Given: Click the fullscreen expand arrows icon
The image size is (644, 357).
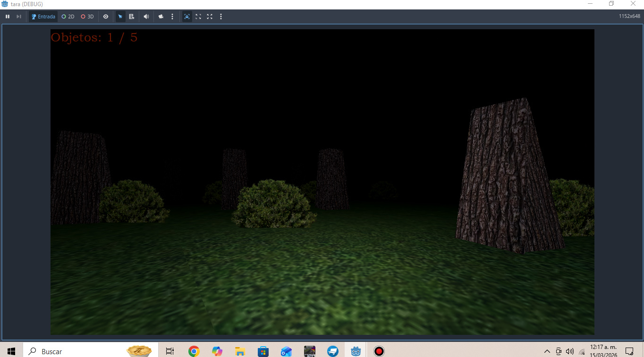Looking at the screenshot, I should 210,17.
